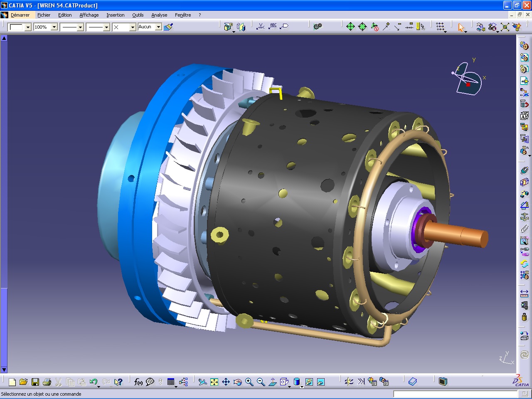Open the Formula f(x) knowledge tool

pos(138,381)
